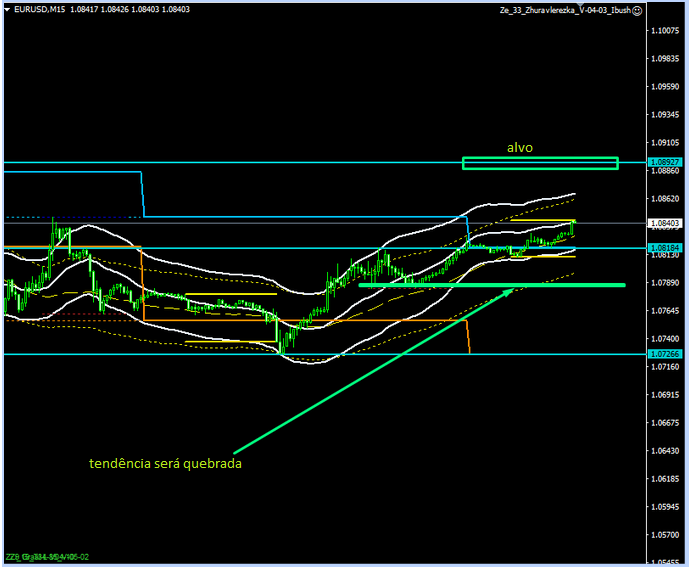Click the 1.07400 price axis value
The width and height of the screenshot is (689, 567).
click(x=665, y=339)
